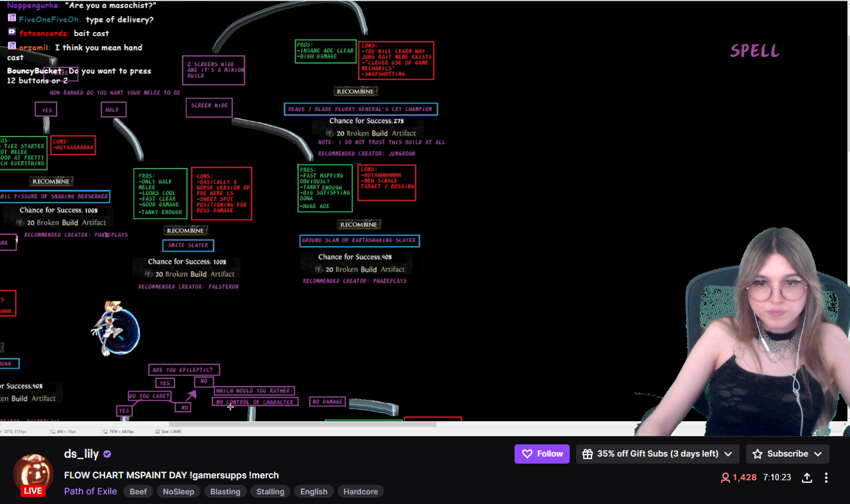Click the RECOMMENDED CREATOR: JUNGROAN text
Viewport: 850px width, 504px height.
366,153
